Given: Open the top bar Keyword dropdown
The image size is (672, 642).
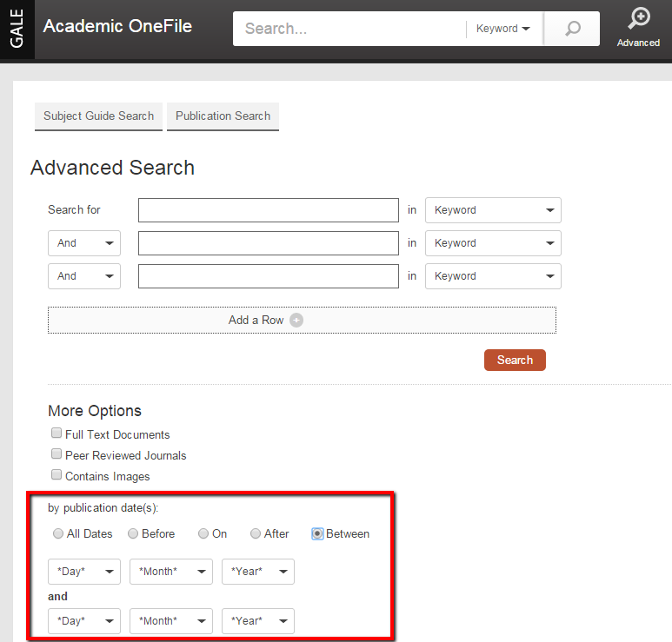Looking at the screenshot, I should click(x=503, y=29).
